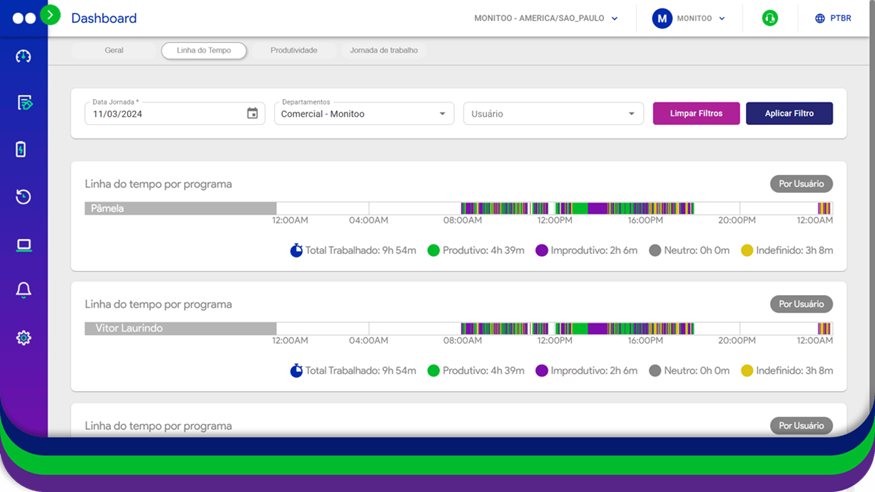Click the green headset support icon
Screen dimensions: 875x492
point(770,18)
